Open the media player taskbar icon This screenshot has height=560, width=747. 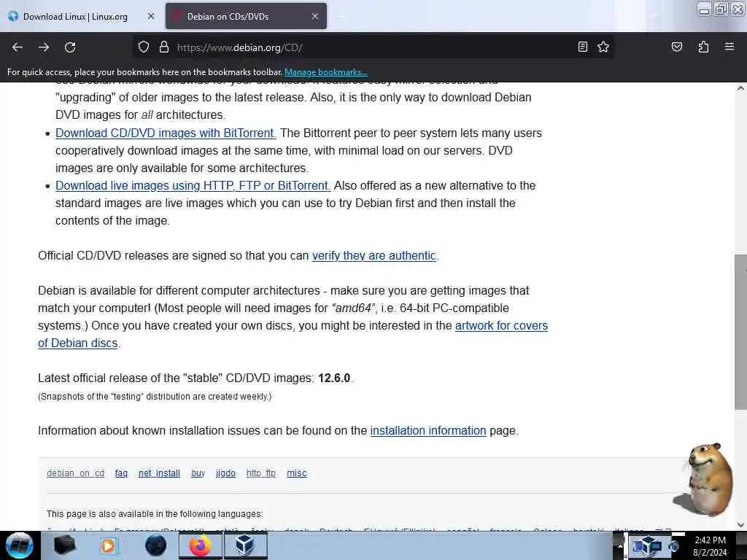[108, 545]
